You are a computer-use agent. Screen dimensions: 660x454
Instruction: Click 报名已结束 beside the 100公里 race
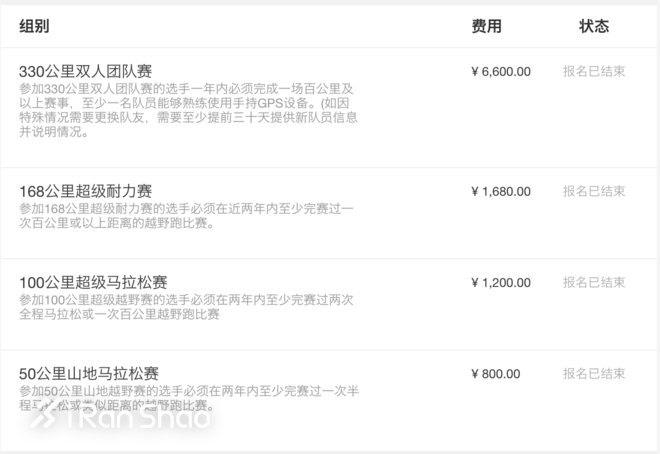[x=594, y=282]
